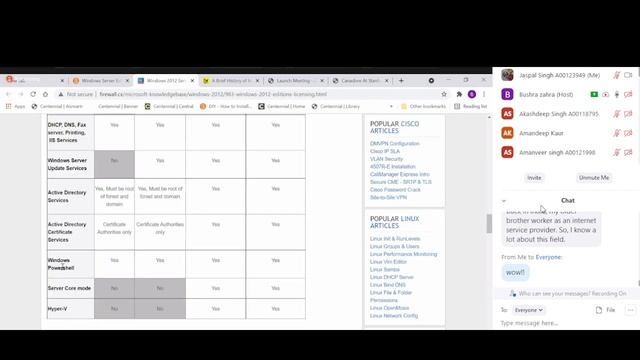Click the Unmute Me button

pyautogui.click(x=594, y=178)
